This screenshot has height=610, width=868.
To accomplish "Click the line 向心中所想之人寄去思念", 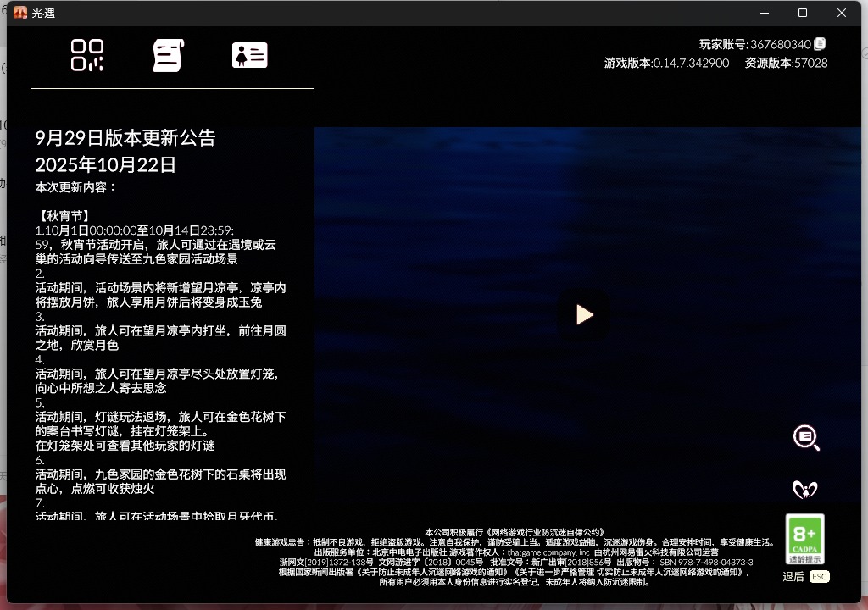I will click(101, 388).
